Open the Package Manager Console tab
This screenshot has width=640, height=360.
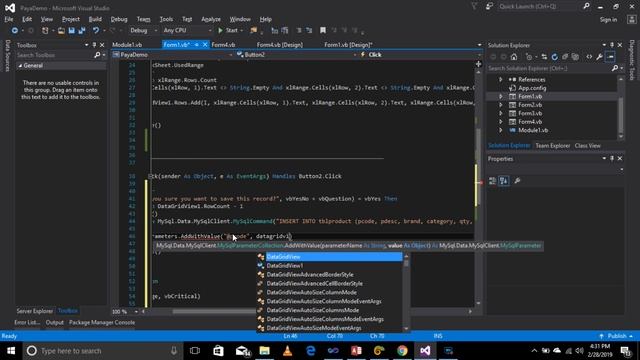point(102,322)
